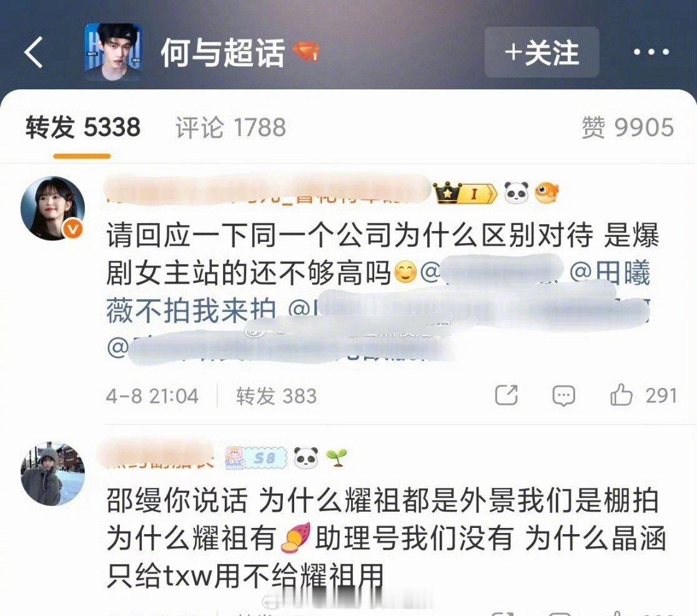Open the 赞 9905 likes tab
The image size is (697, 616).
[x=628, y=127]
